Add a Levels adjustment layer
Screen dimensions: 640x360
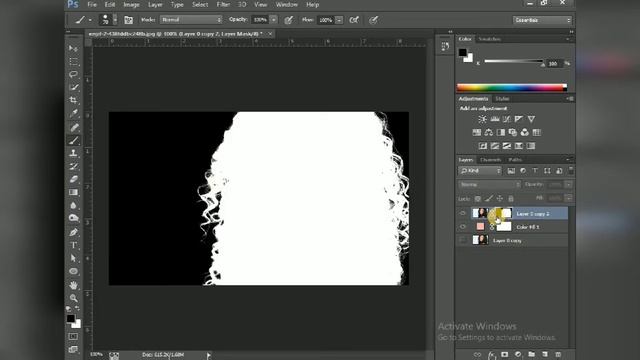(x=495, y=119)
